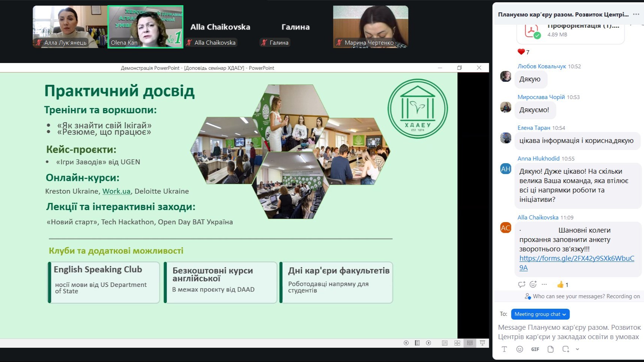Click the GIF button in chat toolbar
644x362 pixels.
tap(535, 349)
